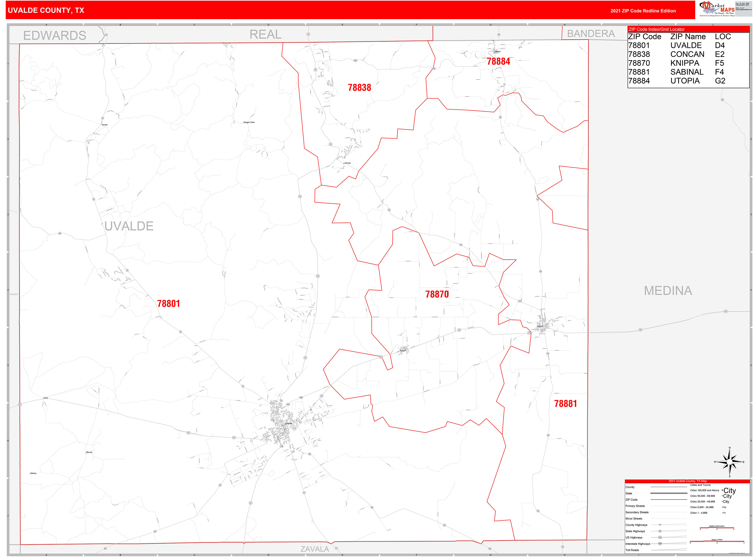Click the State Highways circle symbol in legend
Image resolution: width=756 pixels, height=557 pixels.
pyautogui.click(x=660, y=531)
